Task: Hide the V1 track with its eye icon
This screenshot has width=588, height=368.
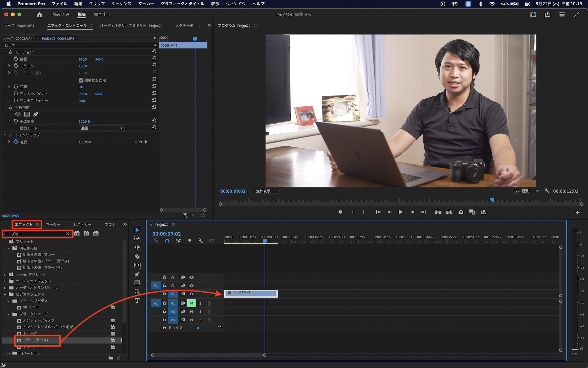Action: [x=192, y=294]
